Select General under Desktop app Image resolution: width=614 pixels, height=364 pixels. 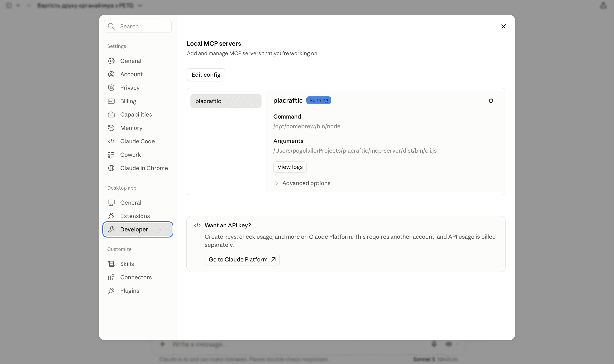tap(138, 203)
